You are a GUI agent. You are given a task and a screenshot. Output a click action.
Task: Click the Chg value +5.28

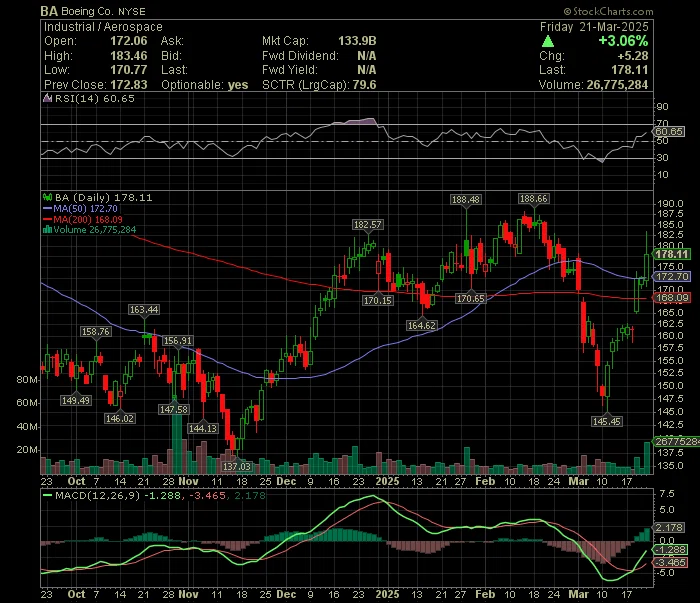pyautogui.click(x=633, y=56)
